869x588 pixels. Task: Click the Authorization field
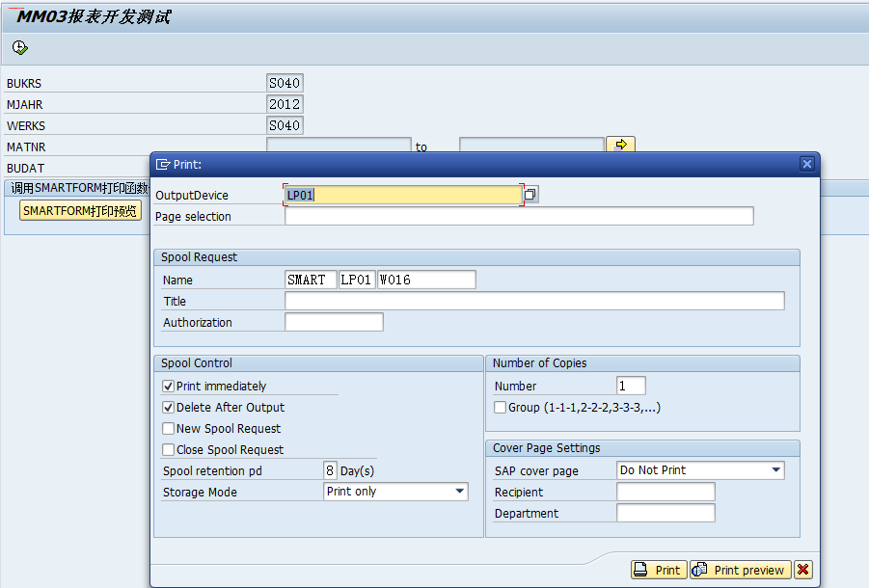point(334,322)
